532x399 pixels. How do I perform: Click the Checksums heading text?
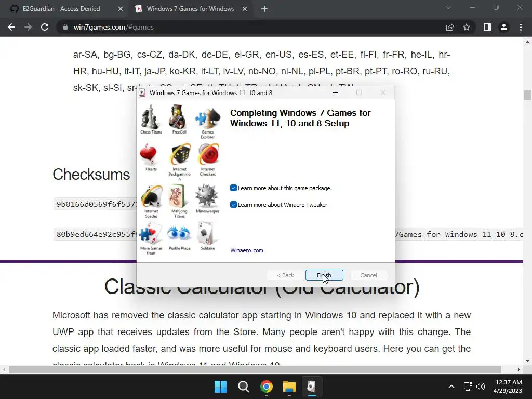click(x=91, y=175)
